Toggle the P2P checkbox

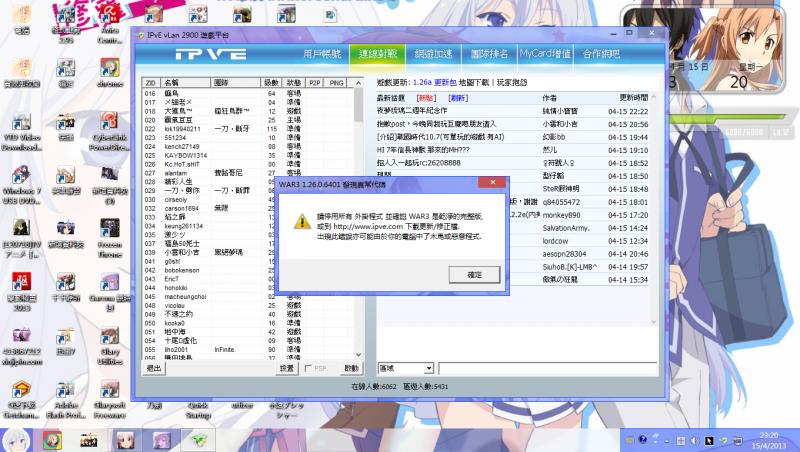(308, 368)
